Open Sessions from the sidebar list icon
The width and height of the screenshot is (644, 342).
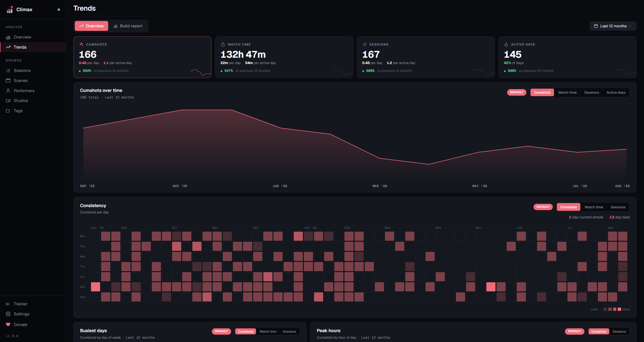pos(8,71)
